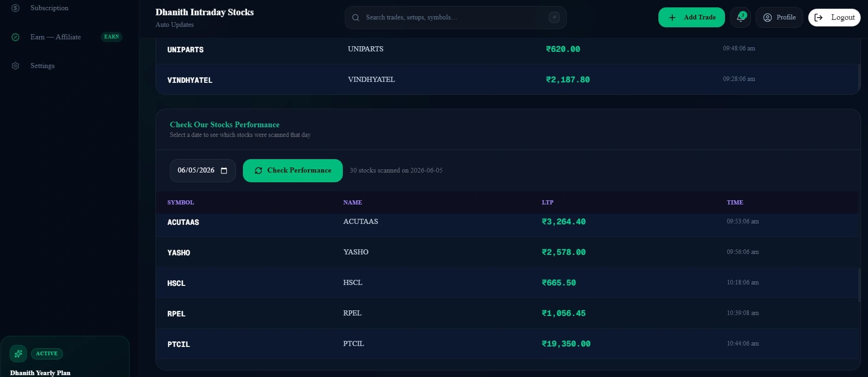Click the 06/05/2026 date input
The height and width of the screenshot is (377, 868).
coord(203,171)
